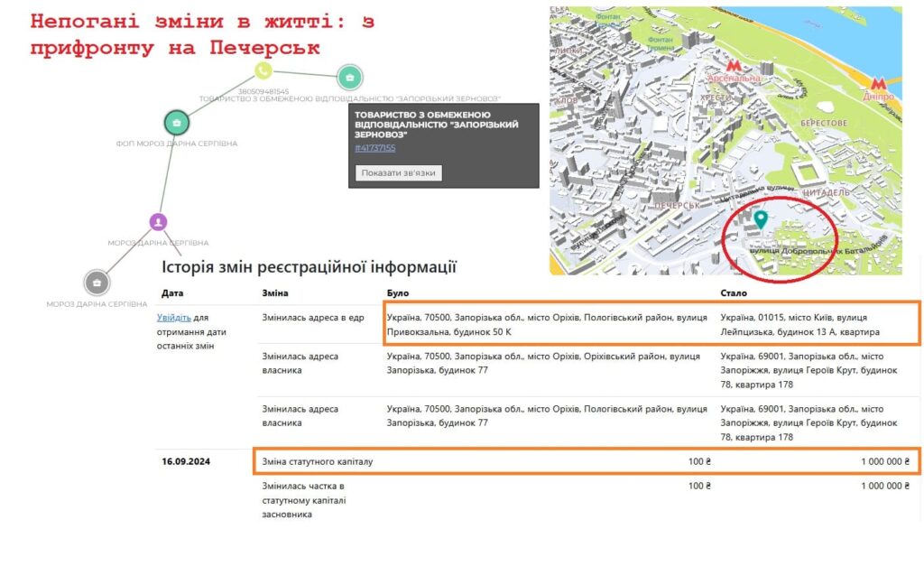Screen dimensions: 924x566
Task: Click the Дніпро metro station icon
Action: coord(876,84)
